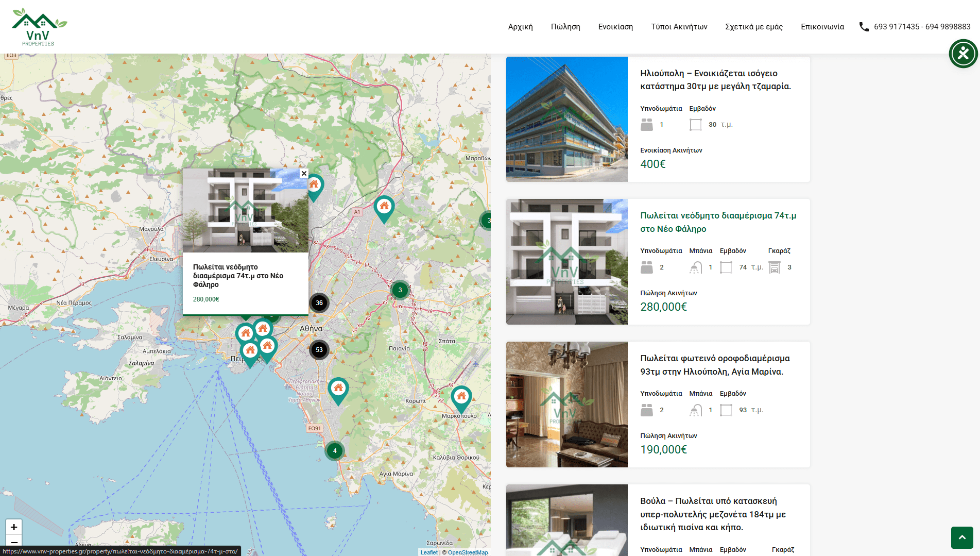
Task: Expand the Τύποι Ακινήτων menu
Action: click(679, 27)
